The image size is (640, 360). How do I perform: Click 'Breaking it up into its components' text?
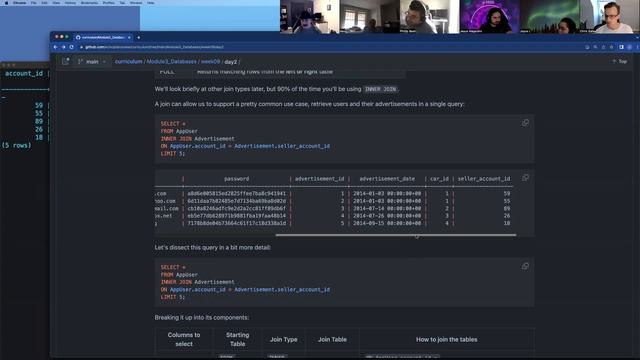click(x=202, y=318)
